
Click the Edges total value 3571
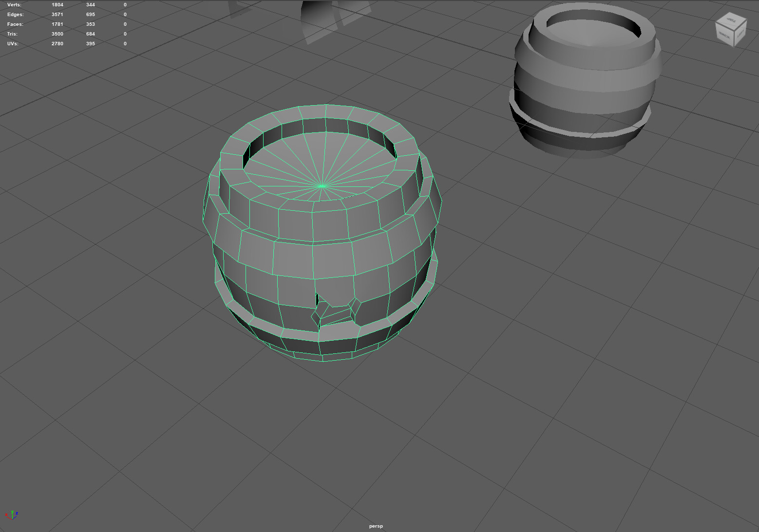coord(57,15)
